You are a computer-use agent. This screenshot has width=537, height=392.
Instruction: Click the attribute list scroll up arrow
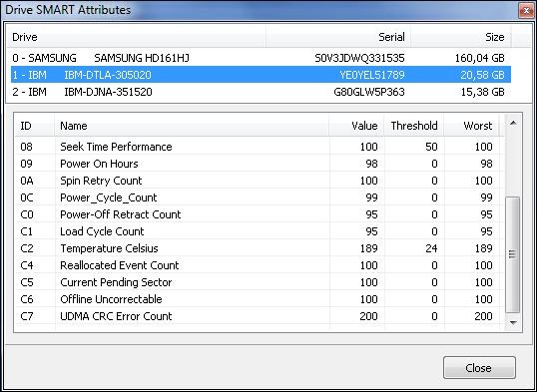coord(513,123)
